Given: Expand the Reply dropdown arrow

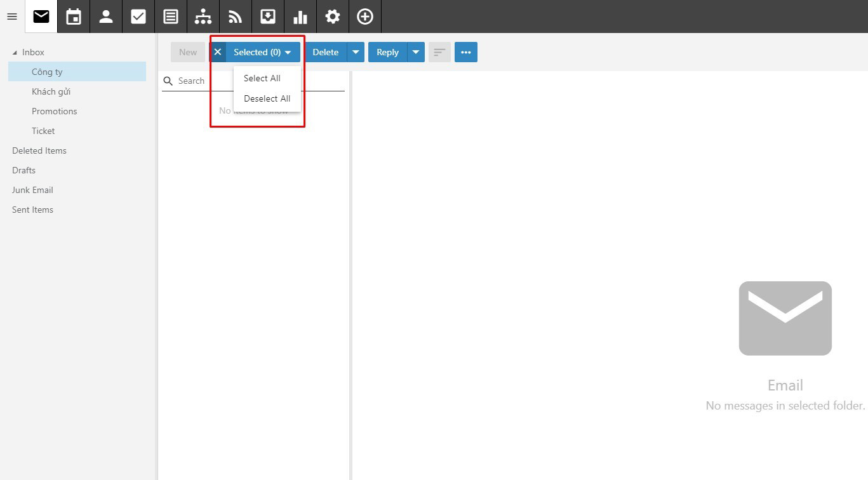Looking at the screenshot, I should [x=416, y=52].
